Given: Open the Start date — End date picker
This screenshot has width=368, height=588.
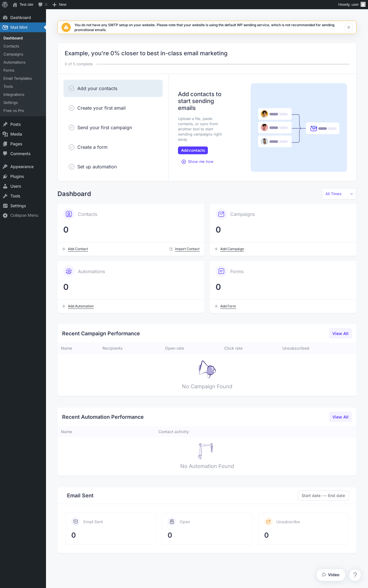Looking at the screenshot, I should pyautogui.click(x=323, y=496).
